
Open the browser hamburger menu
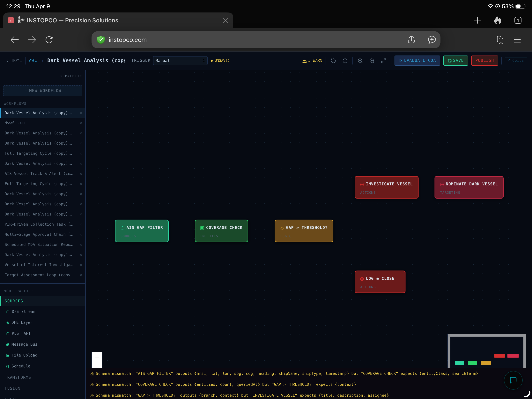517,40
